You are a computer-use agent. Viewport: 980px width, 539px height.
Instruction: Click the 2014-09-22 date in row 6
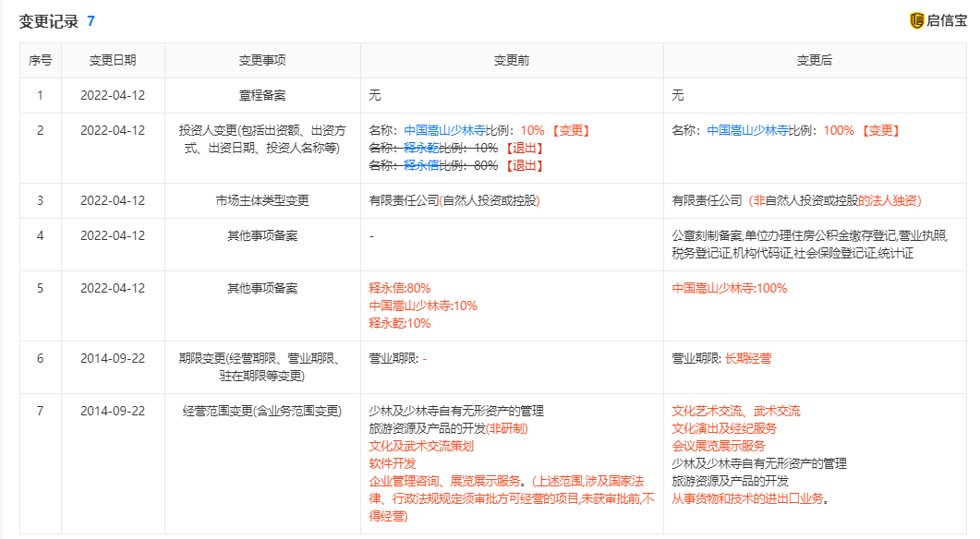pyautogui.click(x=113, y=358)
